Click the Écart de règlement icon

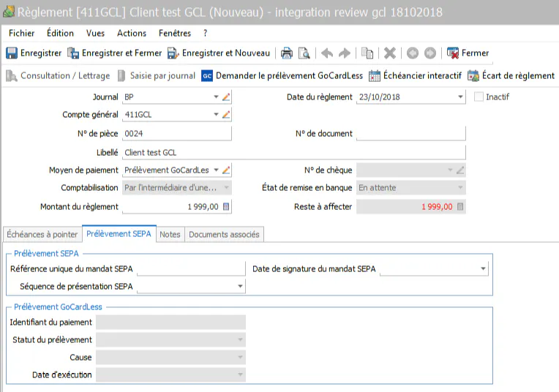click(473, 76)
